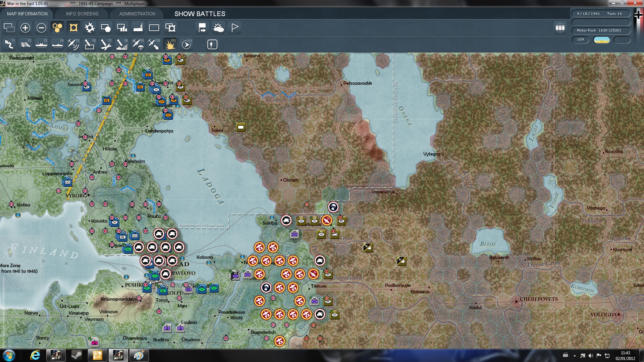This screenshot has height=362, width=644.
Task: Zoom out using the minus icon
Action: coord(41,27)
